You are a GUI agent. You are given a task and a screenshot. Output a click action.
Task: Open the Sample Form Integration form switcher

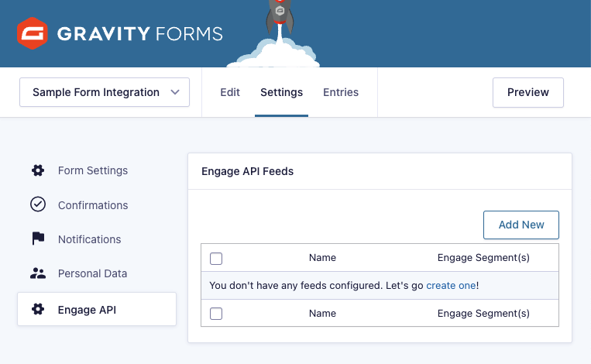click(x=105, y=92)
